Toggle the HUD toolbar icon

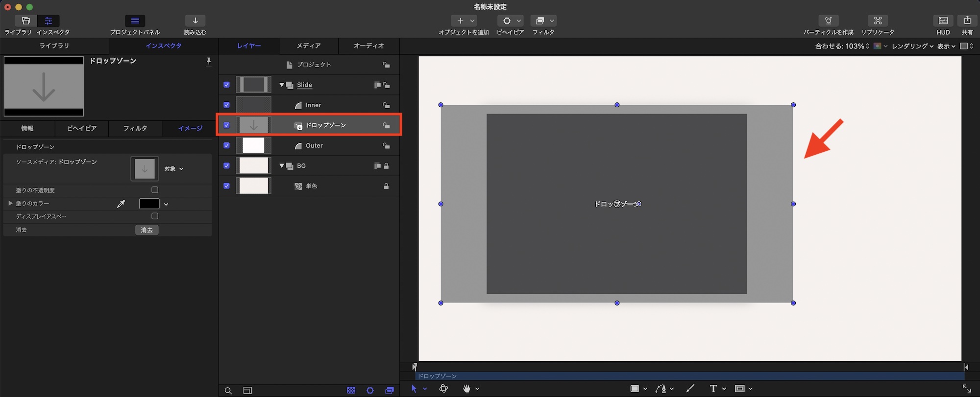pyautogui.click(x=943, y=21)
